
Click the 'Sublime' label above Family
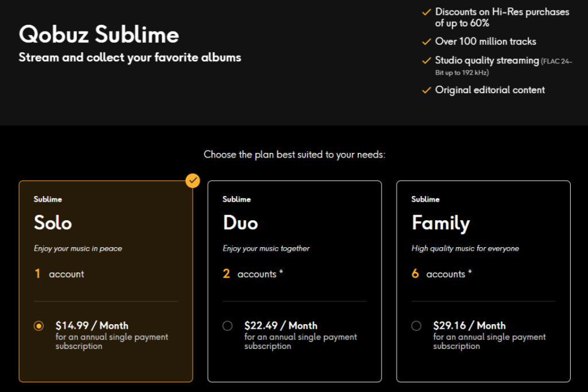click(x=425, y=199)
